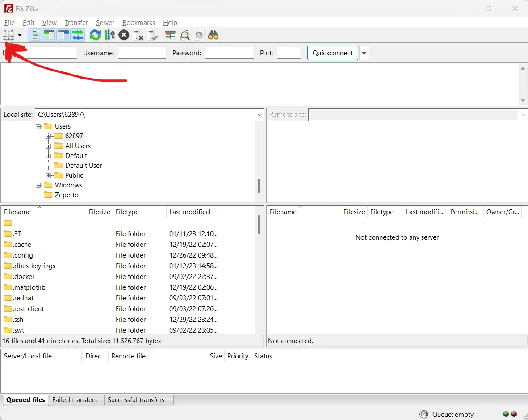Refresh the file and folder lists
The height and width of the screenshot is (420, 528).
point(95,35)
